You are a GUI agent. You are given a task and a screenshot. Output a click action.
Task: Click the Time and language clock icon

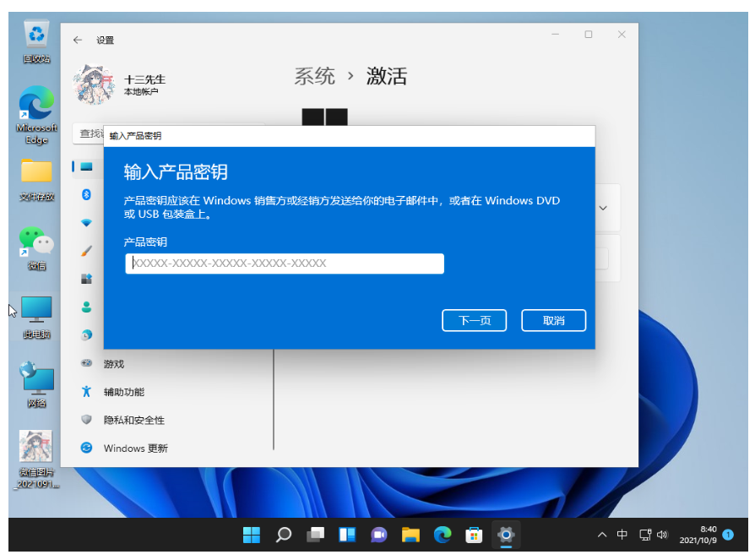[86, 335]
